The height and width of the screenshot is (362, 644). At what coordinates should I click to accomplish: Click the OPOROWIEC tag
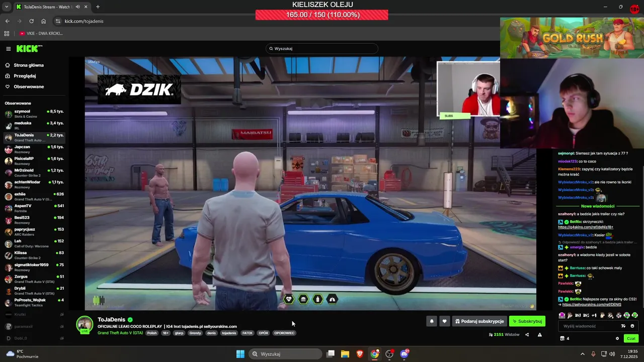coord(284,333)
